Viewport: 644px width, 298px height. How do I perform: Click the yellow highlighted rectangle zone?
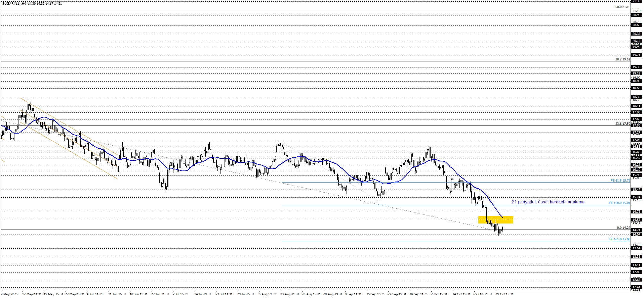495,220
